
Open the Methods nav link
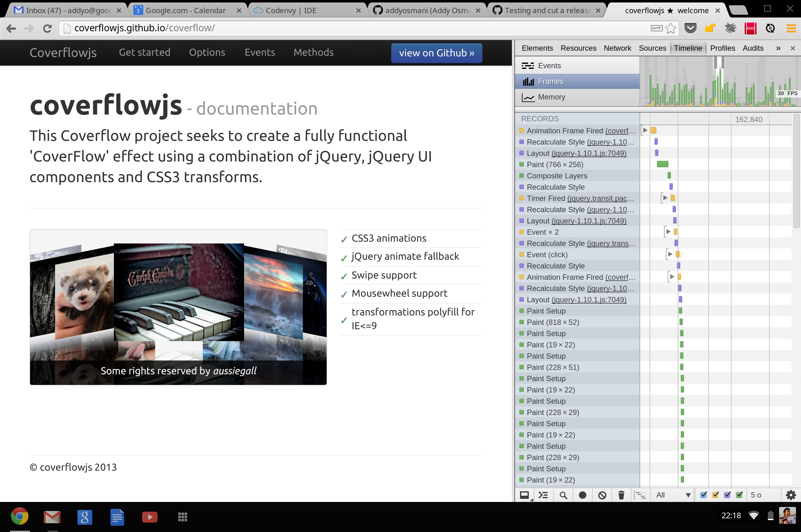pos(314,52)
